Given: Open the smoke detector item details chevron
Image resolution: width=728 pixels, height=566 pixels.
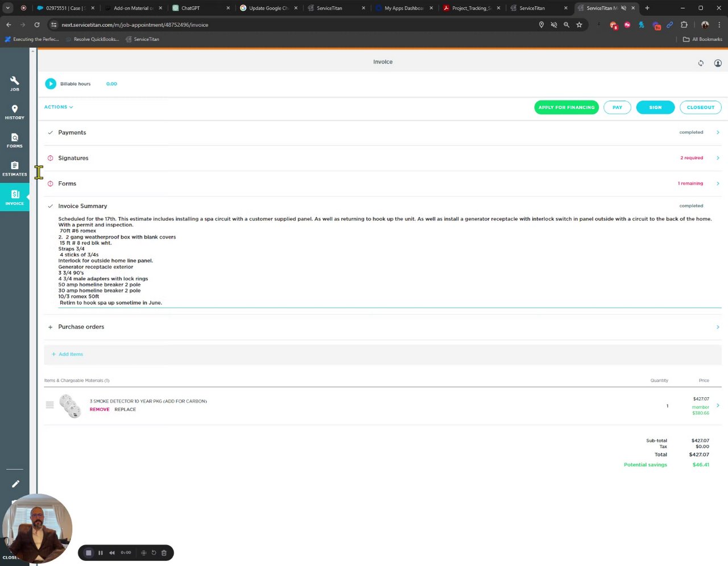Looking at the screenshot, I should [718, 405].
